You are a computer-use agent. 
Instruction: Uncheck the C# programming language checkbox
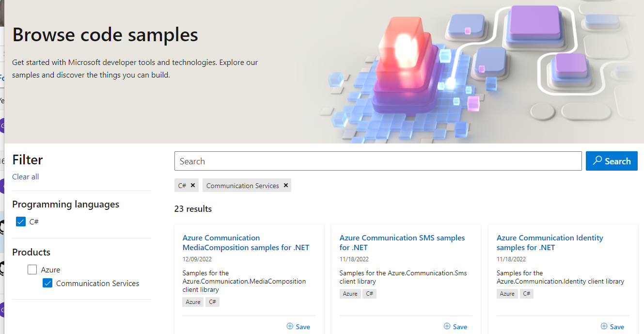(21, 222)
